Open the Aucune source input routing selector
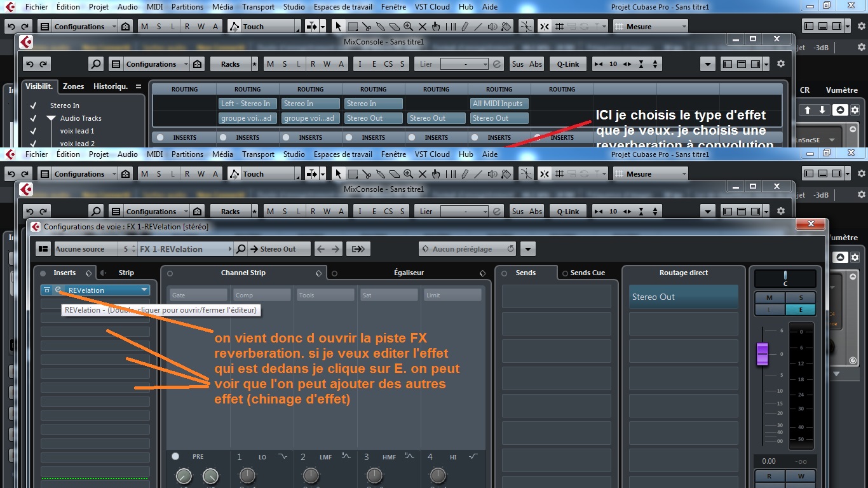 [x=86, y=249]
